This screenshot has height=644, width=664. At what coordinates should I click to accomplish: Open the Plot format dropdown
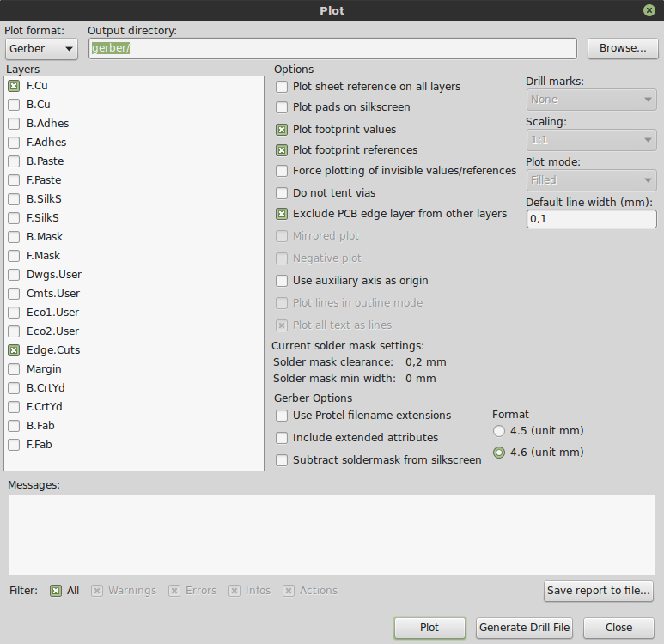coord(41,49)
